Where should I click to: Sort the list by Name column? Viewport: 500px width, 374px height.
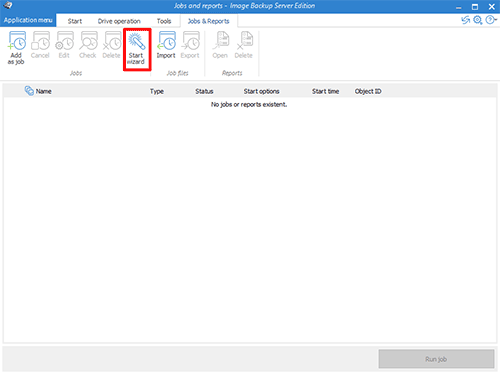point(44,91)
